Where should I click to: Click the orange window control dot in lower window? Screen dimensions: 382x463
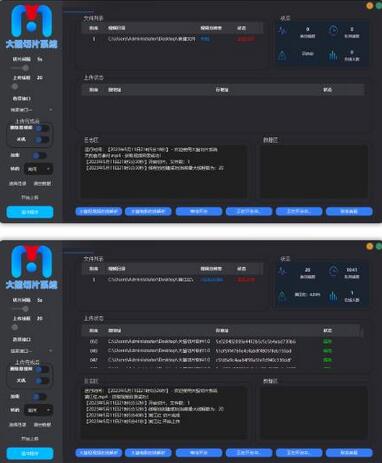(370, 246)
